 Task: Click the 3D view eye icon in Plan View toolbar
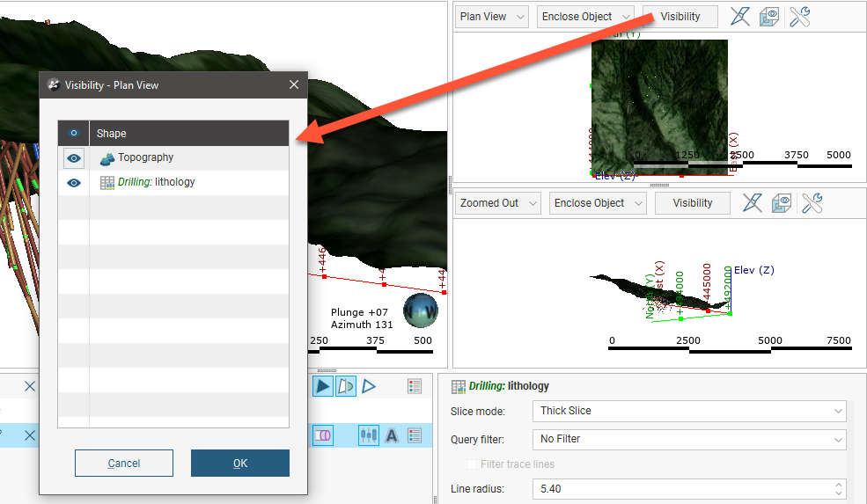pyautogui.click(x=769, y=17)
